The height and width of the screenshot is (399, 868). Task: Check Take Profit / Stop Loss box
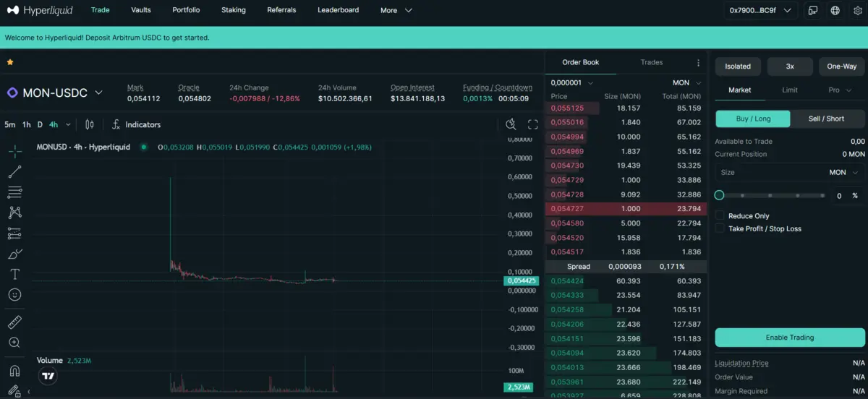tap(720, 228)
